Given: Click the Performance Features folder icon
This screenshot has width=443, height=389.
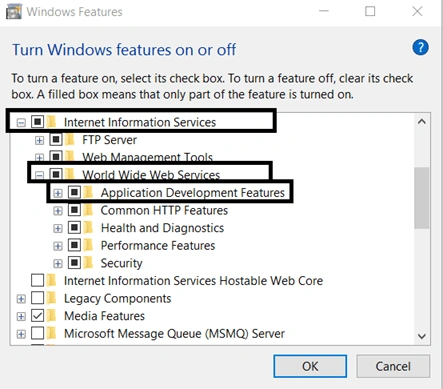Looking at the screenshot, I should [88, 245].
